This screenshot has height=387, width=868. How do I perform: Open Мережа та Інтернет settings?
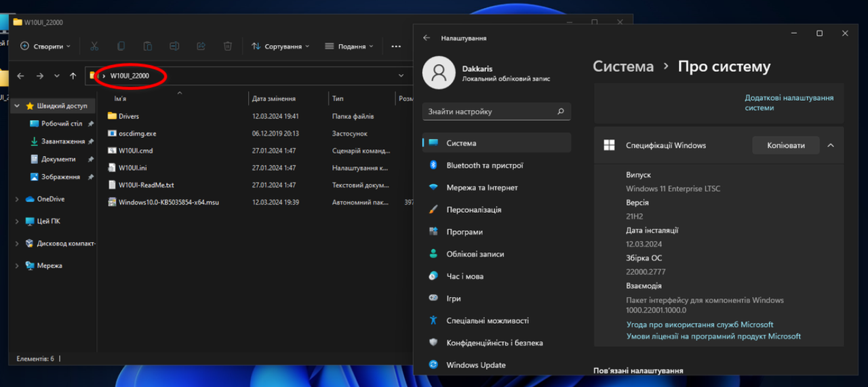coord(496,188)
